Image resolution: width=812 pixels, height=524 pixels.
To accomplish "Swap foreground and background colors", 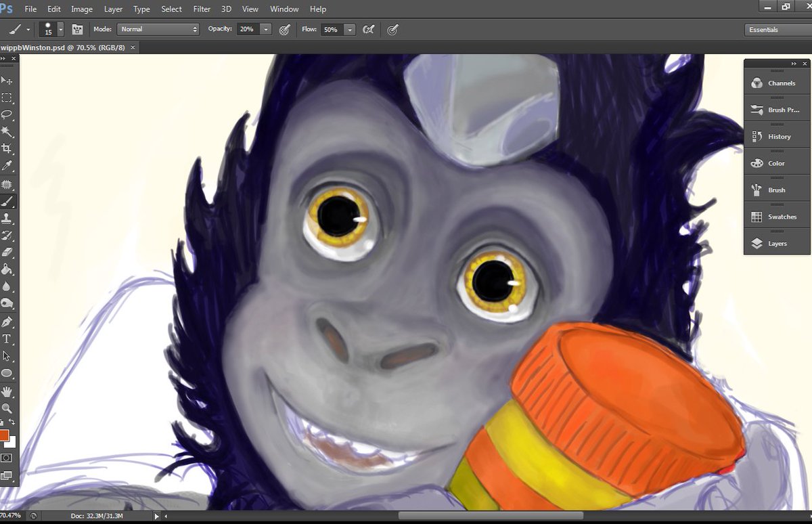I will [x=12, y=422].
